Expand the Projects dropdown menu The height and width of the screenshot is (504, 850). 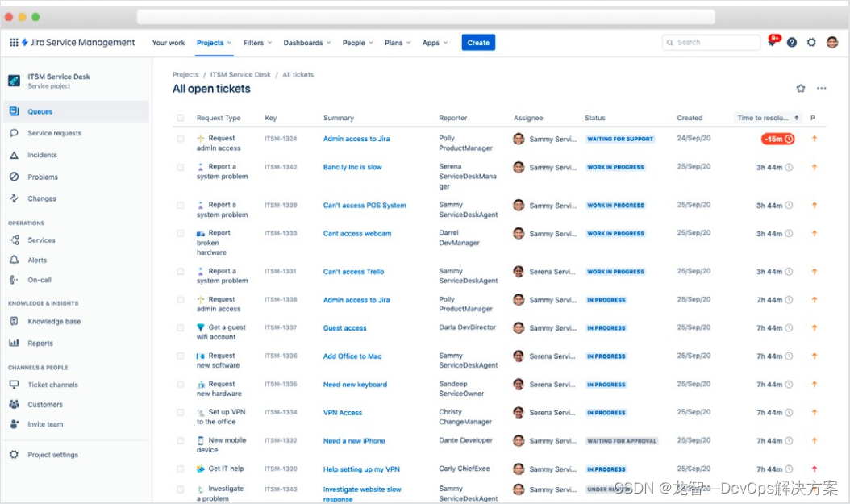(215, 43)
